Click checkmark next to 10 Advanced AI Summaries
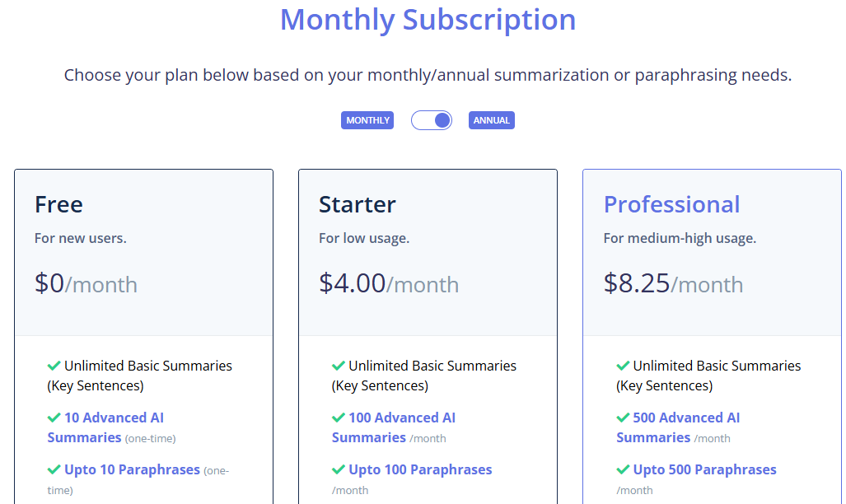The height and width of the screenshot is (504, 846). point(54,418)
